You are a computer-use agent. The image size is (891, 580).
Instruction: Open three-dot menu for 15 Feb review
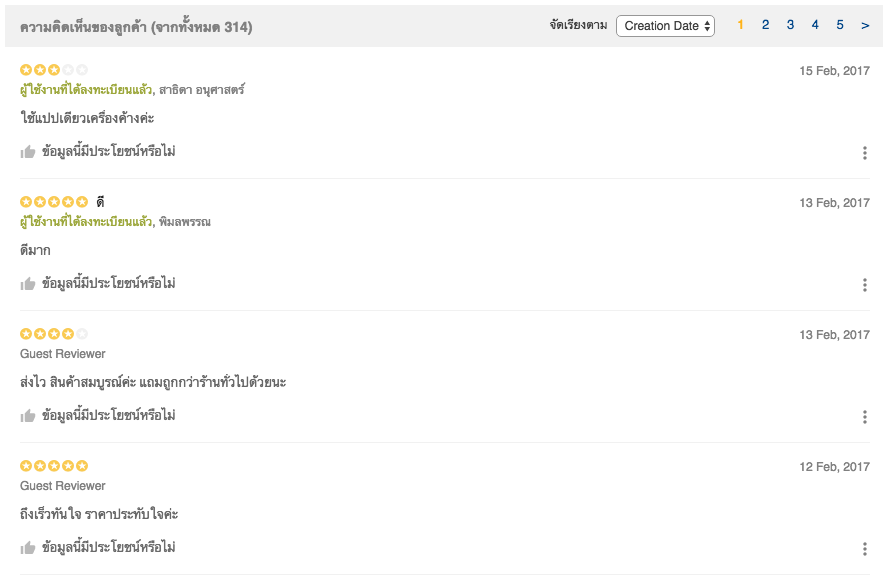point(864,153)
